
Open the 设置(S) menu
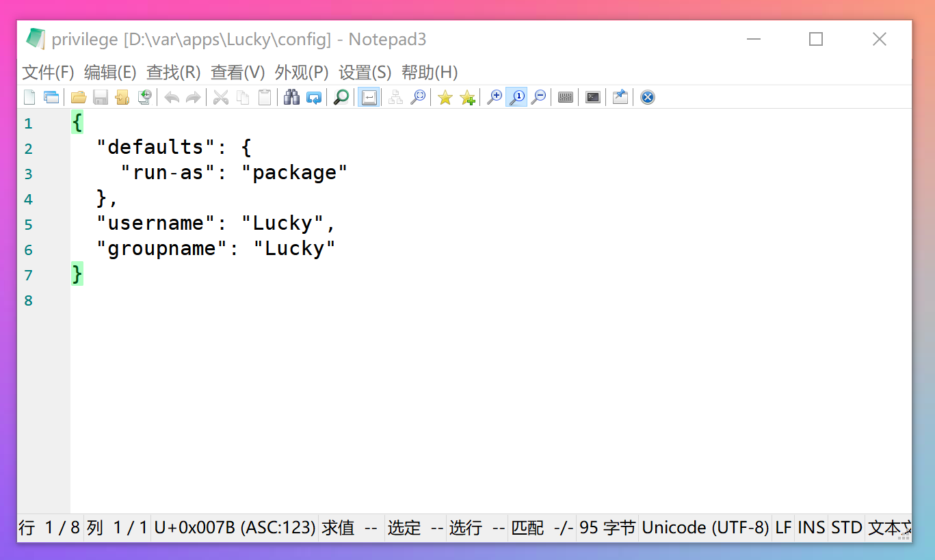(365, 72)
